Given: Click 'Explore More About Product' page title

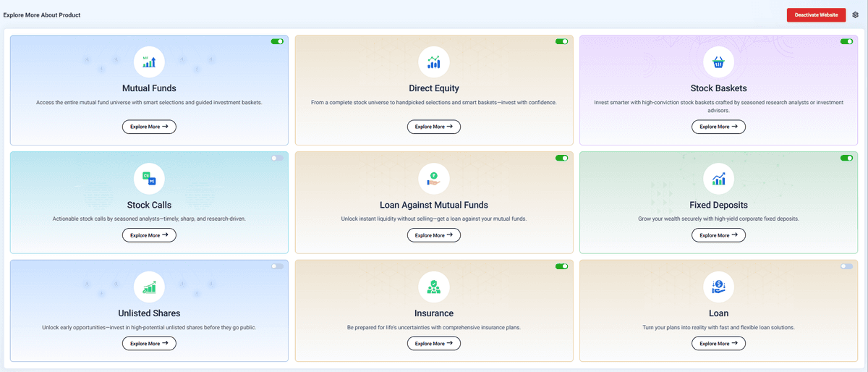Looking at the screenshot, I should coord(42,15).
